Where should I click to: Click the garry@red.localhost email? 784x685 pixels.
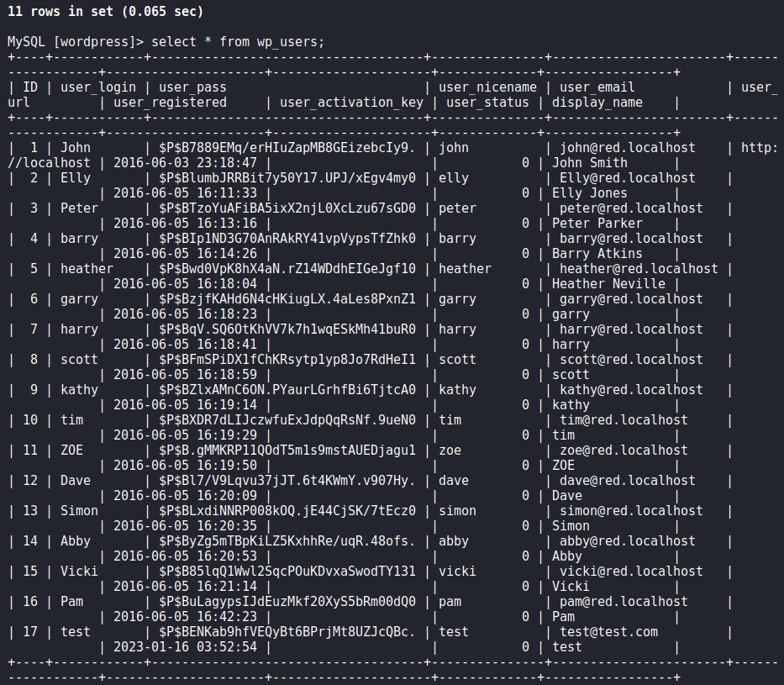tap(631, 299)
